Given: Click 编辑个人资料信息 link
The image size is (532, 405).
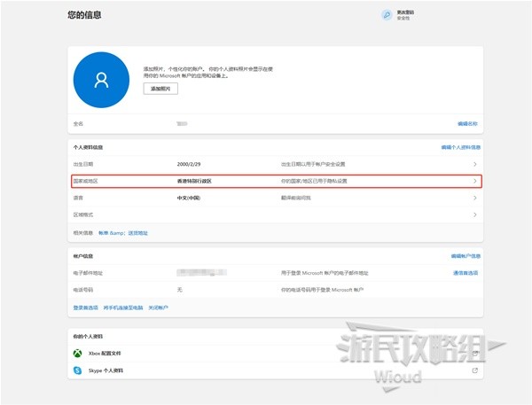Looking at the screenshot, I should 460,147.
